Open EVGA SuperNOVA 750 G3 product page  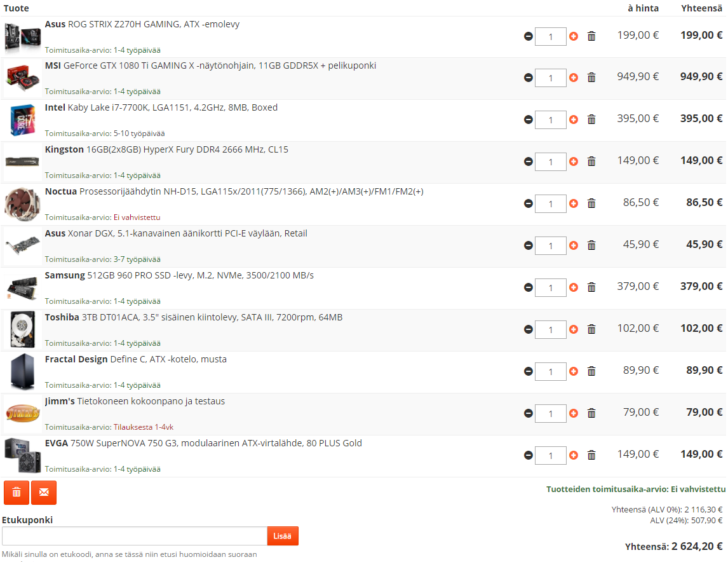point(203,443)
